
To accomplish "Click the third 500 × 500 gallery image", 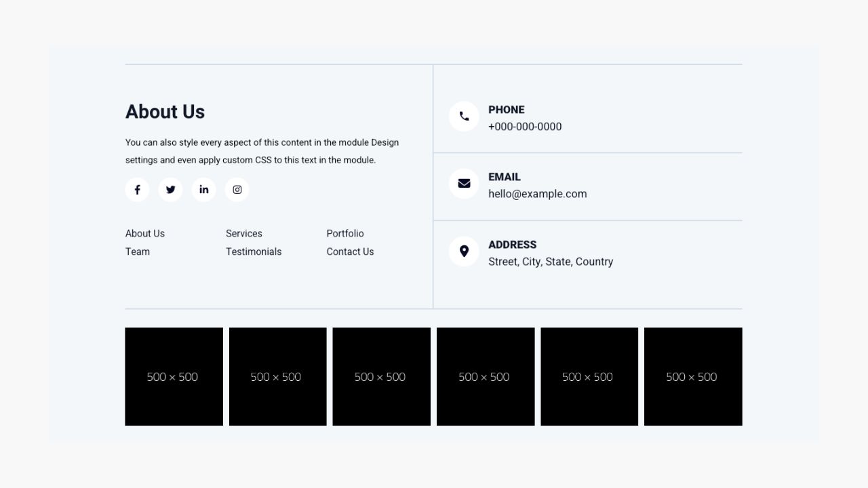I will point(381,377).
